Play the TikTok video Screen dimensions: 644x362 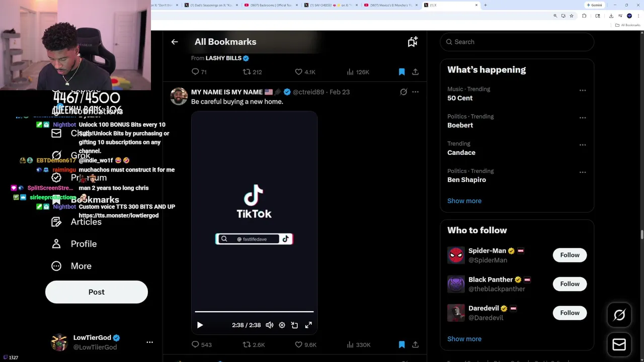200,325
